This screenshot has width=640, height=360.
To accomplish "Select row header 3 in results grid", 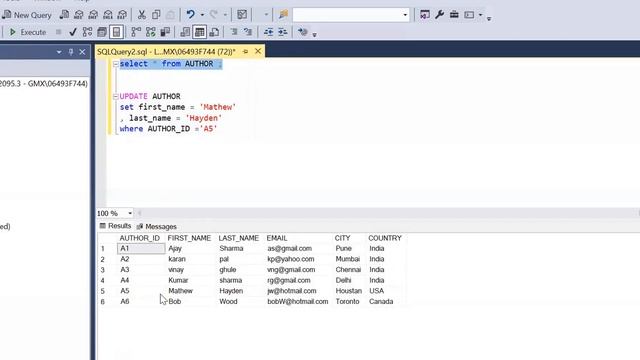I will (102, 270).
